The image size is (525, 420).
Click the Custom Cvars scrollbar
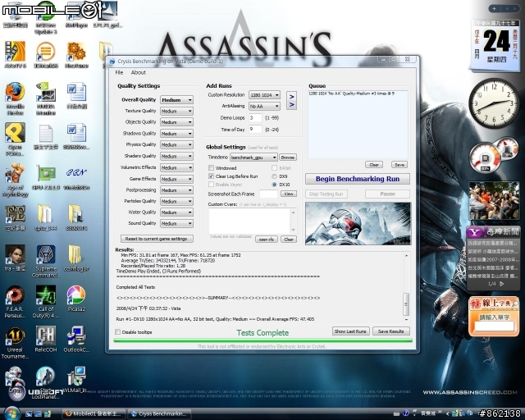click(x=294, y=221)
